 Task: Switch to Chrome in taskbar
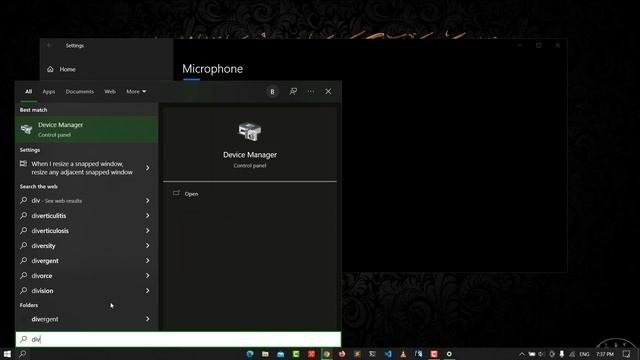click(327, 354)
